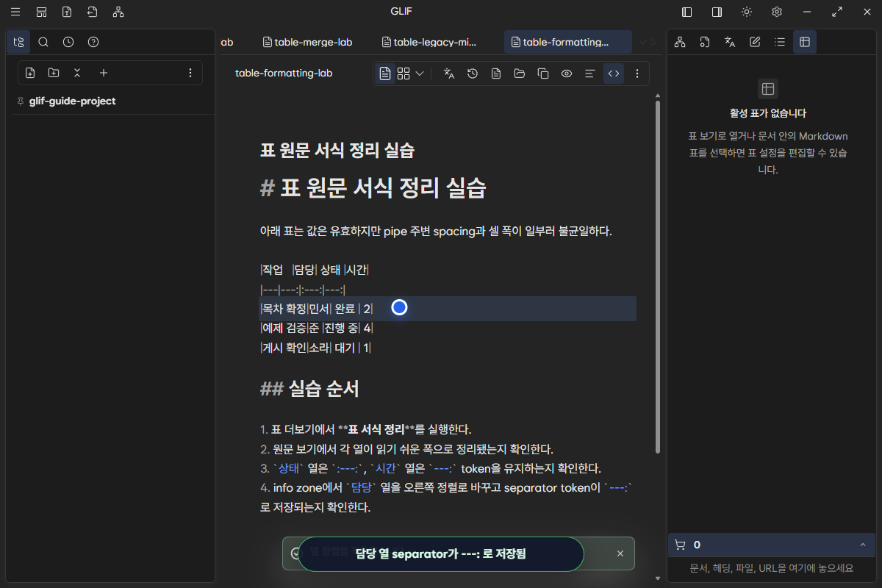Open the layout template icon in title bar
This screenshot has height=588, width=882.
click(x=42, y=12)
